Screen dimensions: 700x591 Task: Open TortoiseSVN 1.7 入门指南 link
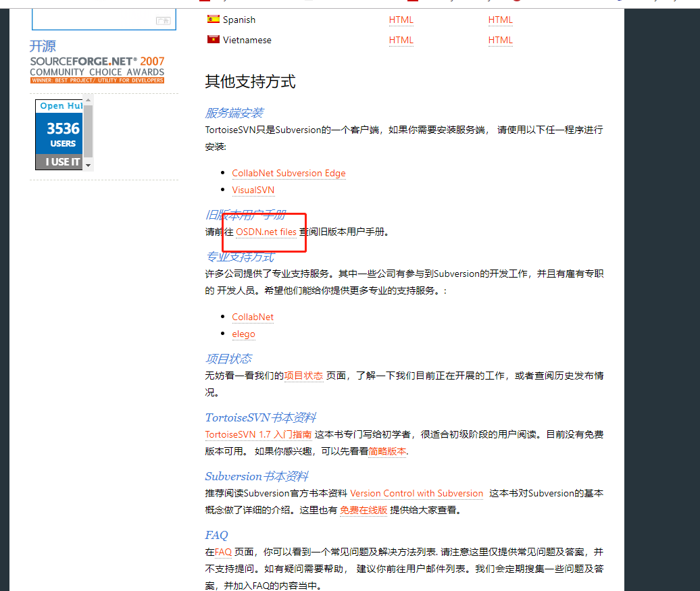coord(259,434)
